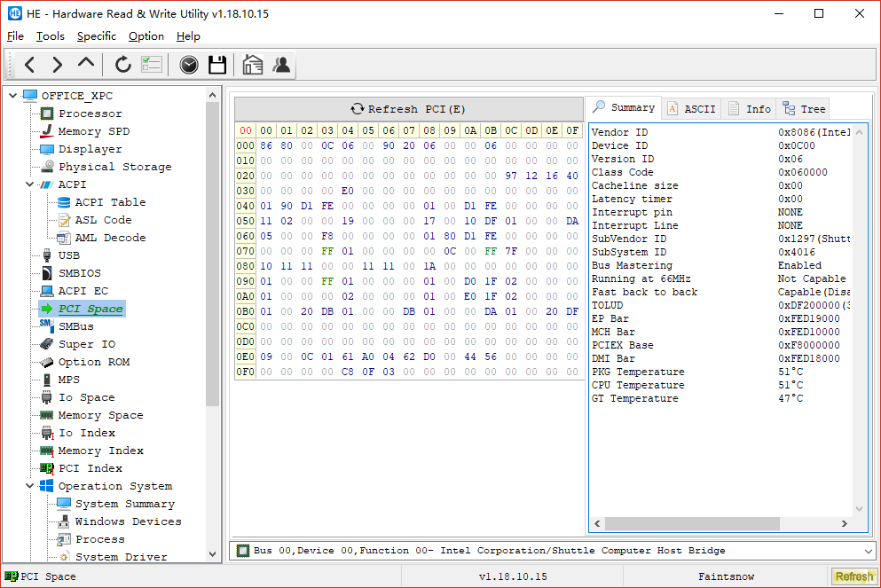The height and width of the screenshot is (588, 881).
Task: Open ACPI EC entry
Action: (83, 291)
